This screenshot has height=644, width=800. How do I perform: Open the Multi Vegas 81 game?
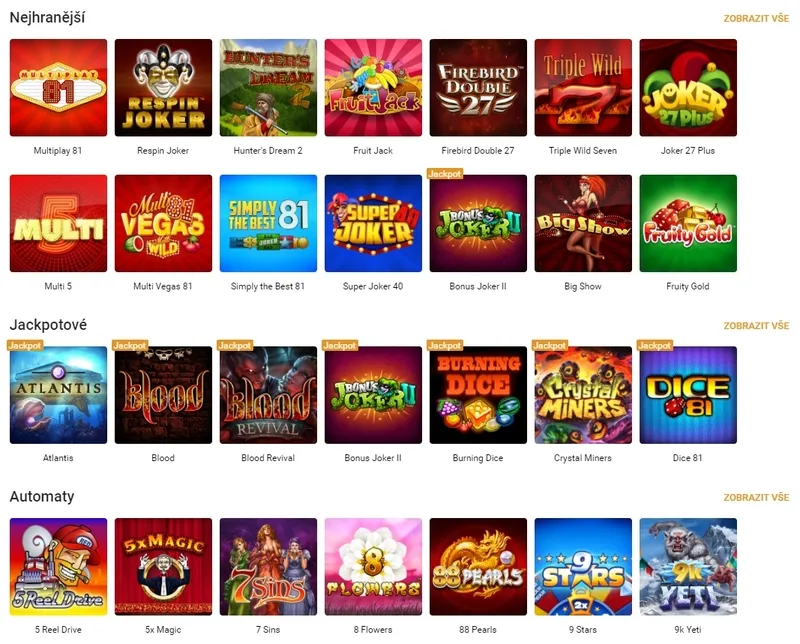(x=163, y=224)
